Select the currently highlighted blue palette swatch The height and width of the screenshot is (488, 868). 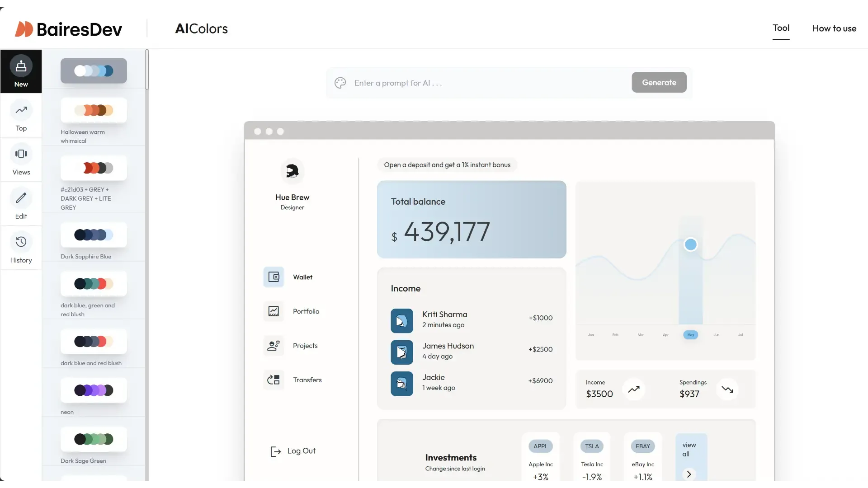click(x=94, y=71)
